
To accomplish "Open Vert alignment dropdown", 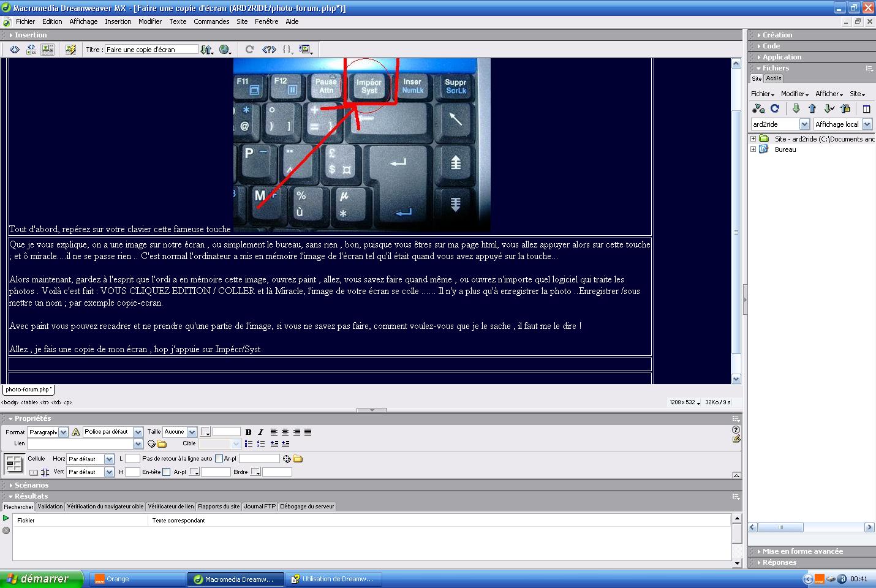I will (109, 472).
